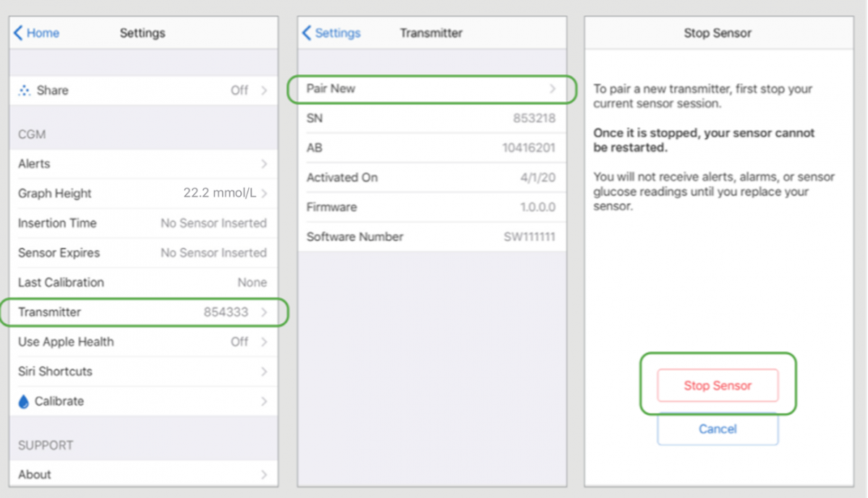
Task: Expand the Alerts row chevron
Action: [263, 164]
